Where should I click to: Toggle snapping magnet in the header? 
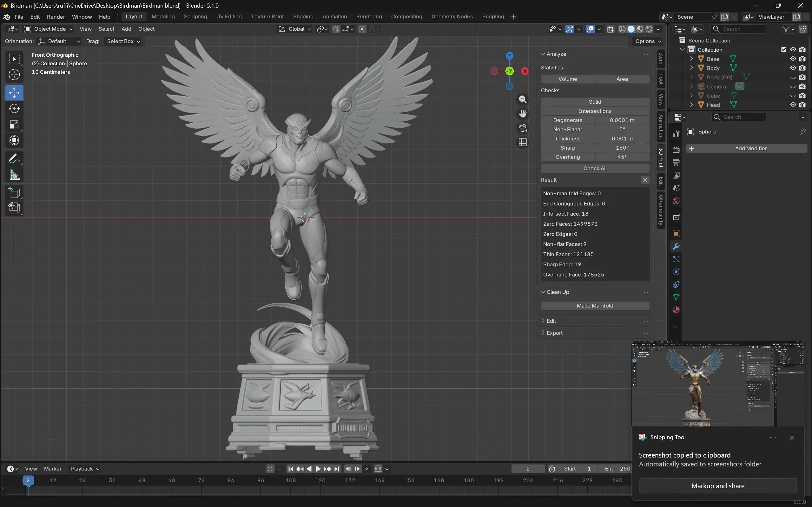point(336,29)
